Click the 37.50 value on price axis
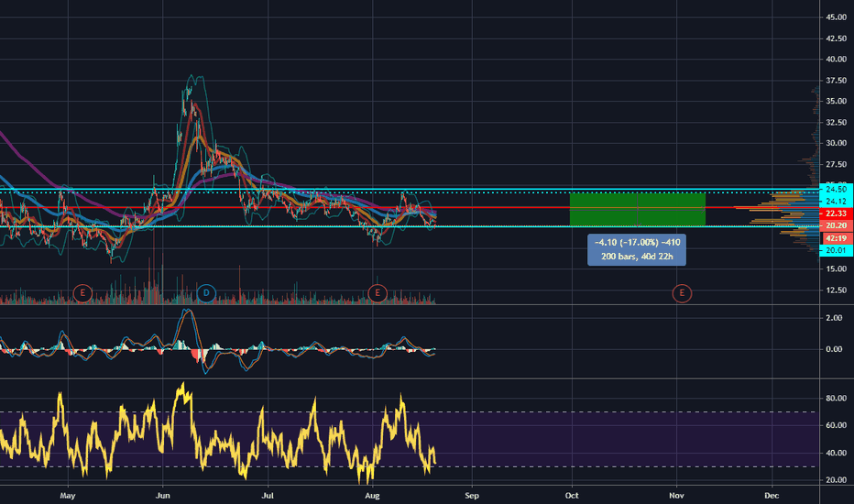Viewport: 854px width, 504px height. coord(836,80)
